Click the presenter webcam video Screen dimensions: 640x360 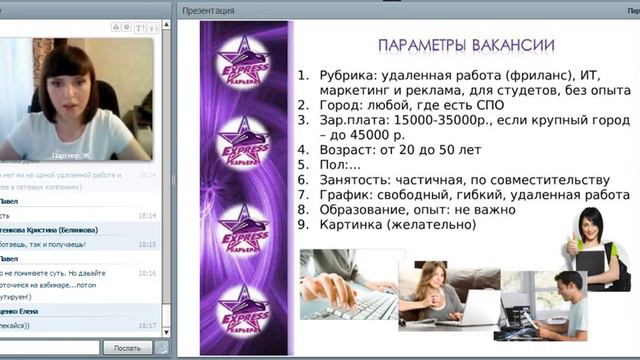pos(76,99)
